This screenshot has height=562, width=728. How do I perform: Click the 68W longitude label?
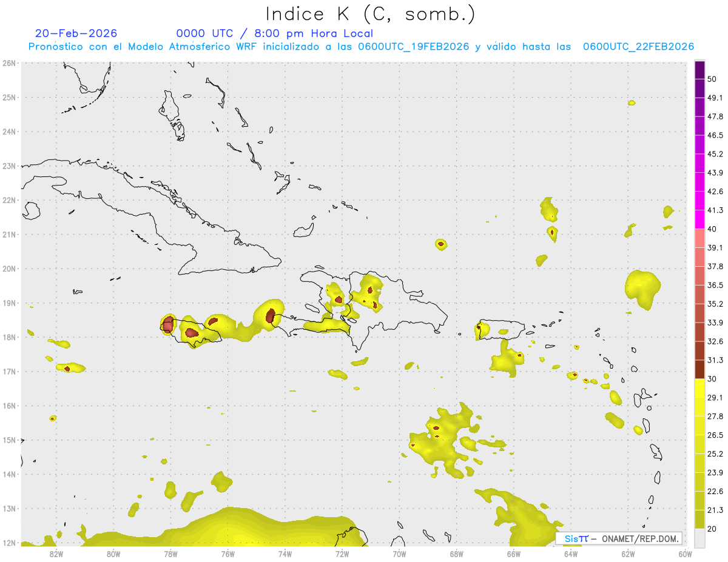tap(456, 553)
